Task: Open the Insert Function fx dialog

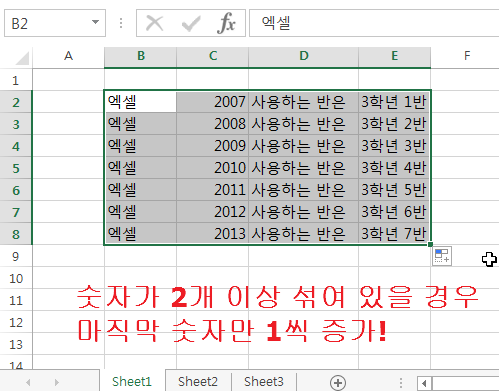Action: pyautogui.click(x=226, y=23)
